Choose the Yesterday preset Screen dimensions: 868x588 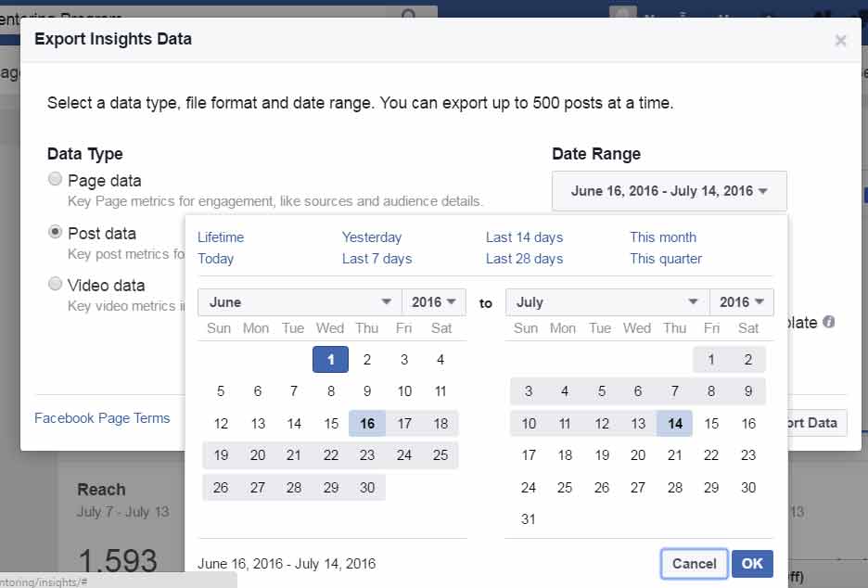tap(371, 236)
